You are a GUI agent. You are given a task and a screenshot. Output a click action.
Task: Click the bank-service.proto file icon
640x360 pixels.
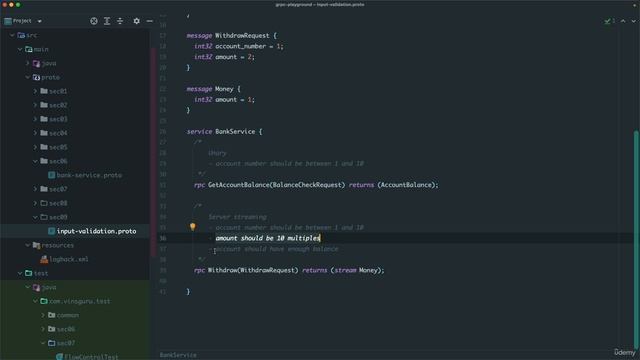51,175
